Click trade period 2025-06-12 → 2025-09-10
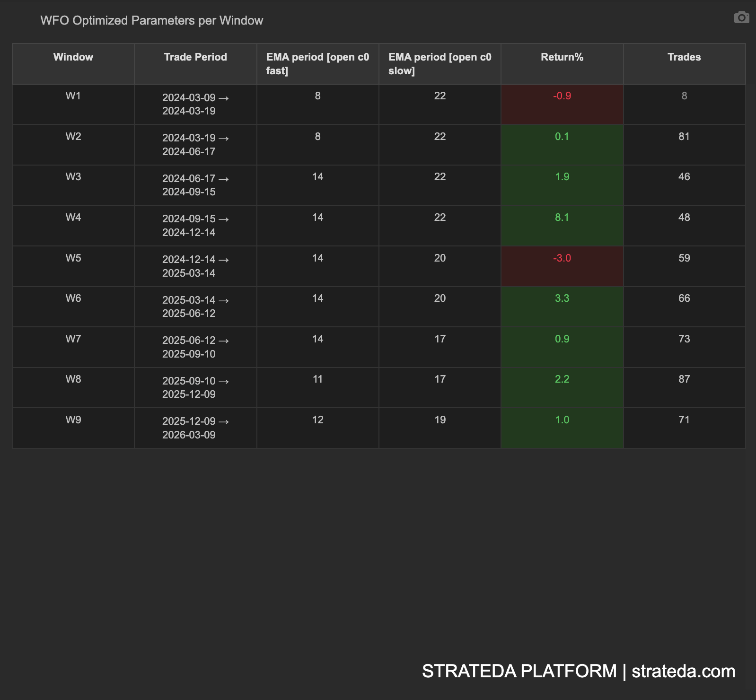The width and height of the screenshot is (756, 700). point(195,347)
